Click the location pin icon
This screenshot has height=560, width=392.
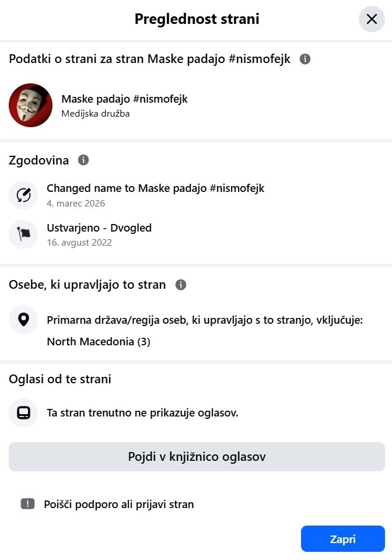(23, 320)
